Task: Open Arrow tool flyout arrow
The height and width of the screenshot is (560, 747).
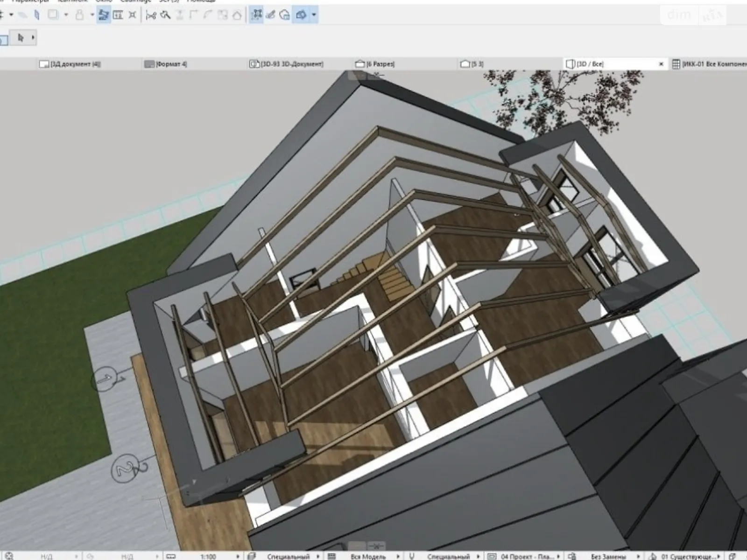Action: tap(33, 38)
